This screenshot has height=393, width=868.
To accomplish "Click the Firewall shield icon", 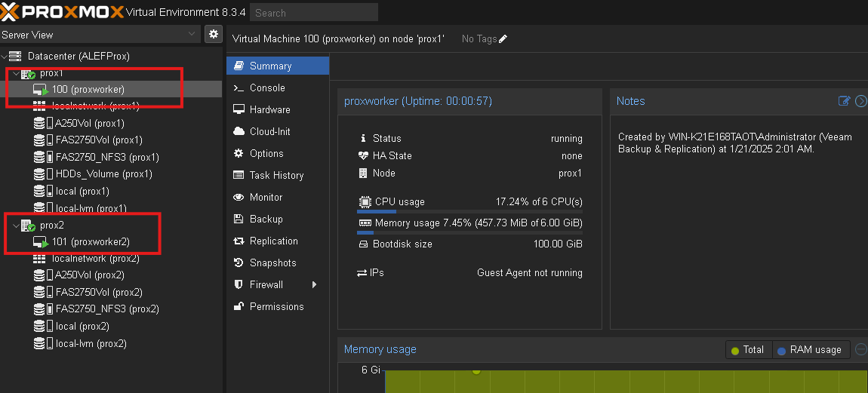I will pyautogui.click(x=239, y=284).
